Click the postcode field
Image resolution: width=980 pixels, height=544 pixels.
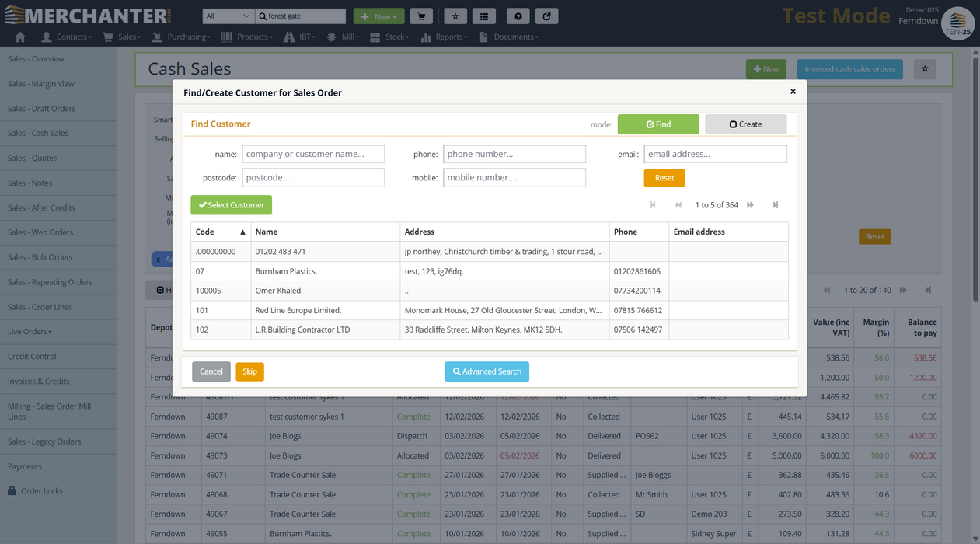313,178
